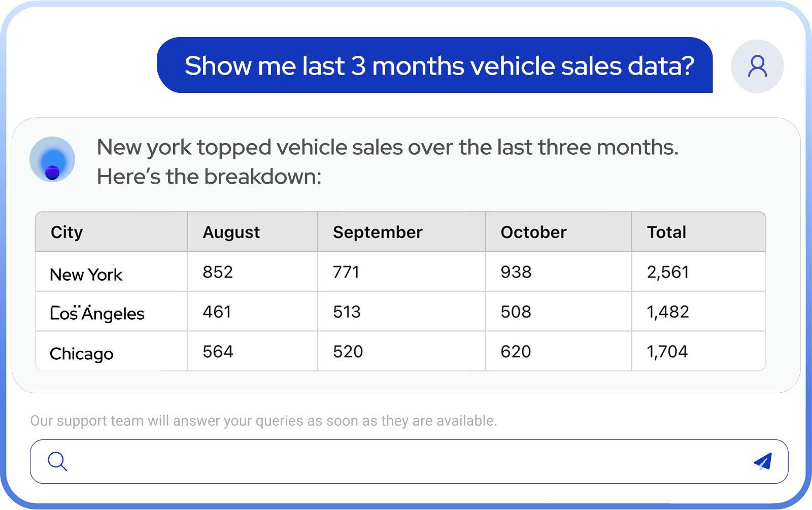Viewport: 812px width, 510px height.
Task: Select the user question message bubble
Action: 434,65
